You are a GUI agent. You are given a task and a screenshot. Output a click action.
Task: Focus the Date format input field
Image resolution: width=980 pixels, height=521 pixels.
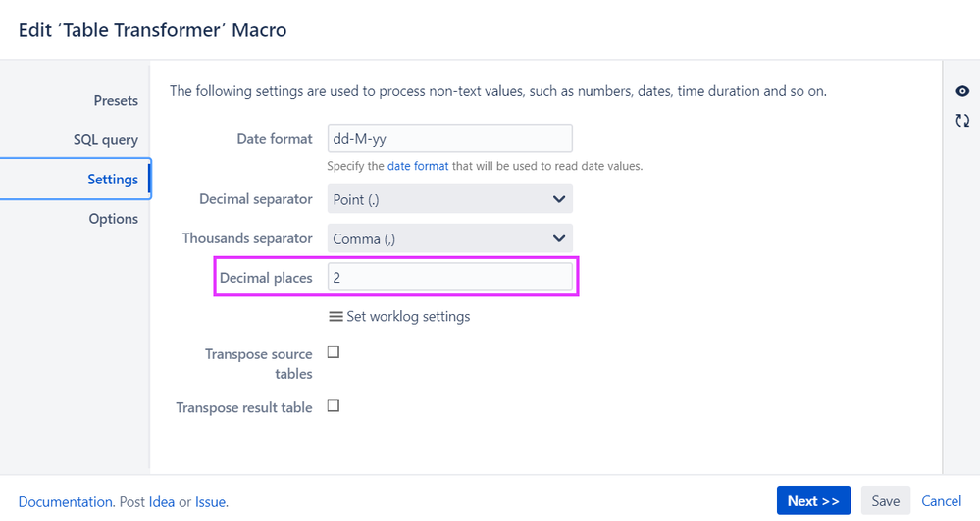[x=449, y=139]
